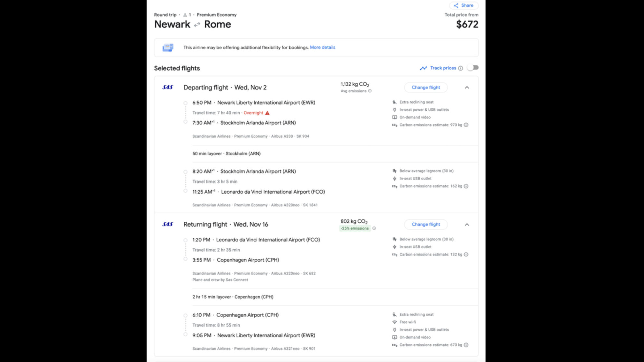This screenshot has width=644, height=362.
Task: Click the Overnight warning triangle icon
Action: (267, 113)
